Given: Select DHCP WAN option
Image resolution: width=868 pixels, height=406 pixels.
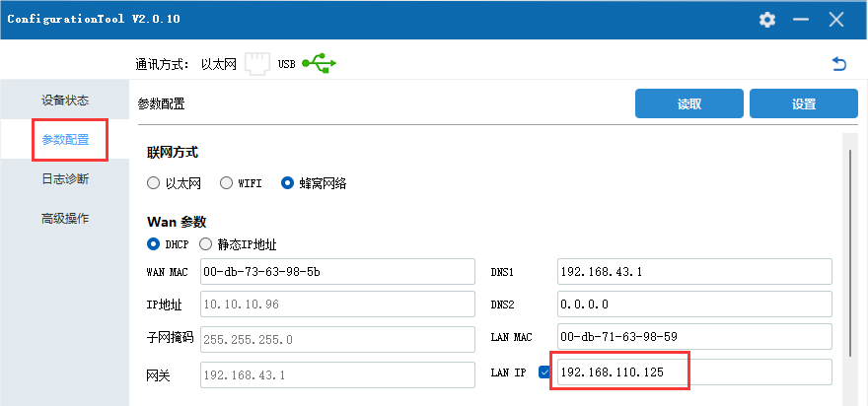Looking at the screenshot, I should (x=153, y=244).
